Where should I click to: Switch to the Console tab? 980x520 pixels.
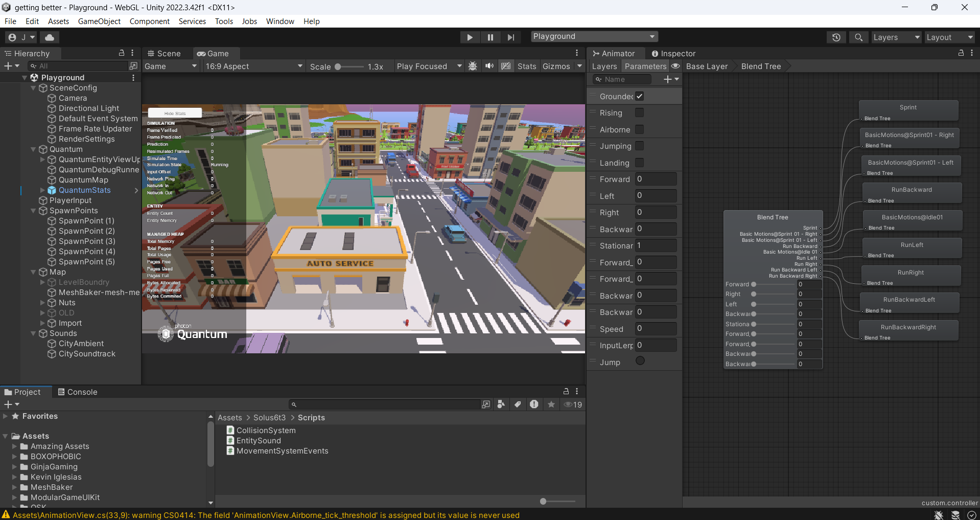click(x=77, y=392)
